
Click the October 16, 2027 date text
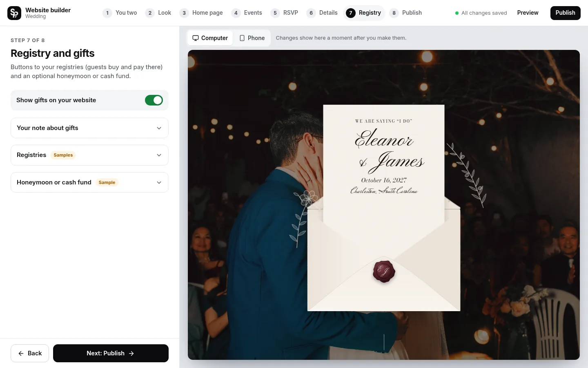[x=384, y=180]
